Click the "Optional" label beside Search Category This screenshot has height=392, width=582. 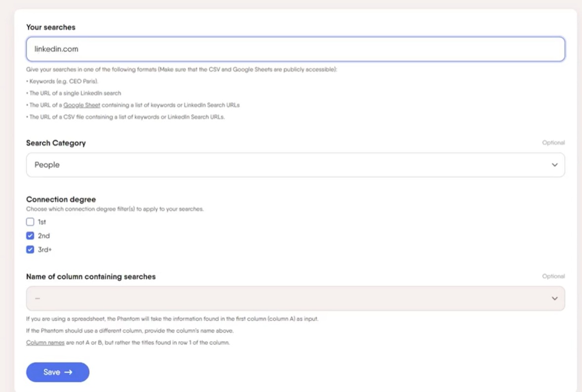553,142
